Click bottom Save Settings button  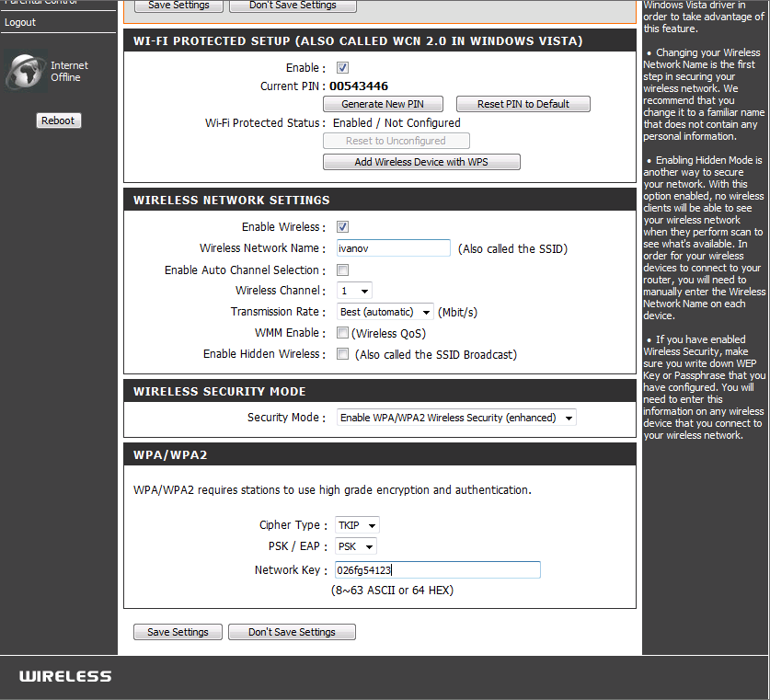click(178, 632)
